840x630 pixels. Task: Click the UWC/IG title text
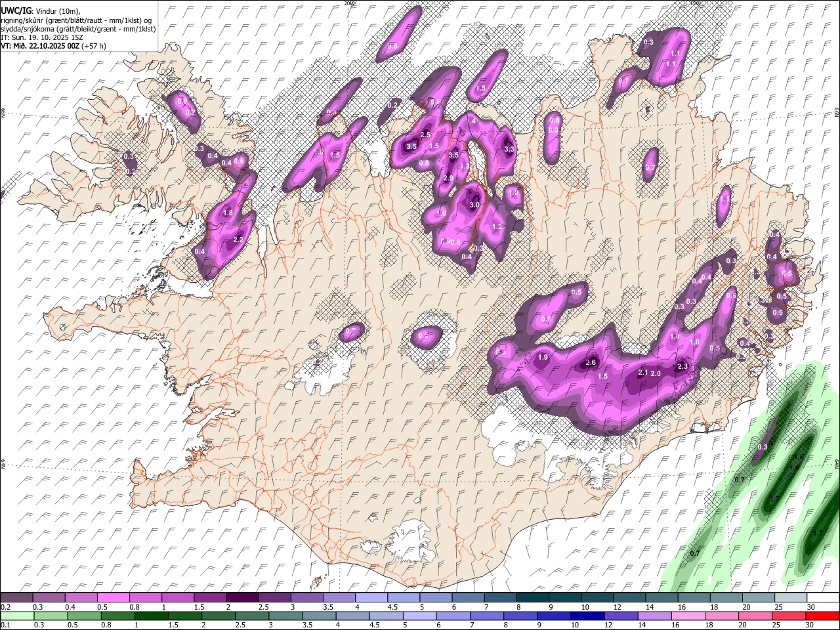tap(15, 11)
